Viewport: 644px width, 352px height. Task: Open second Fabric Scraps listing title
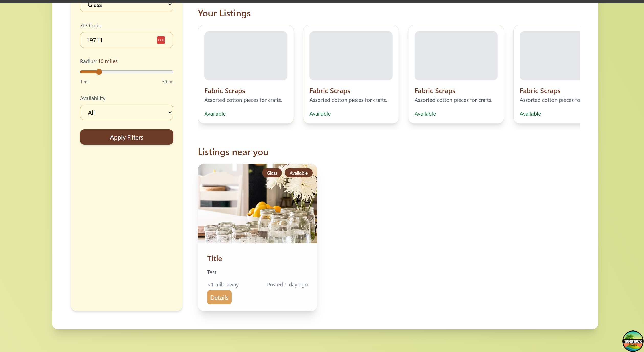330,91
